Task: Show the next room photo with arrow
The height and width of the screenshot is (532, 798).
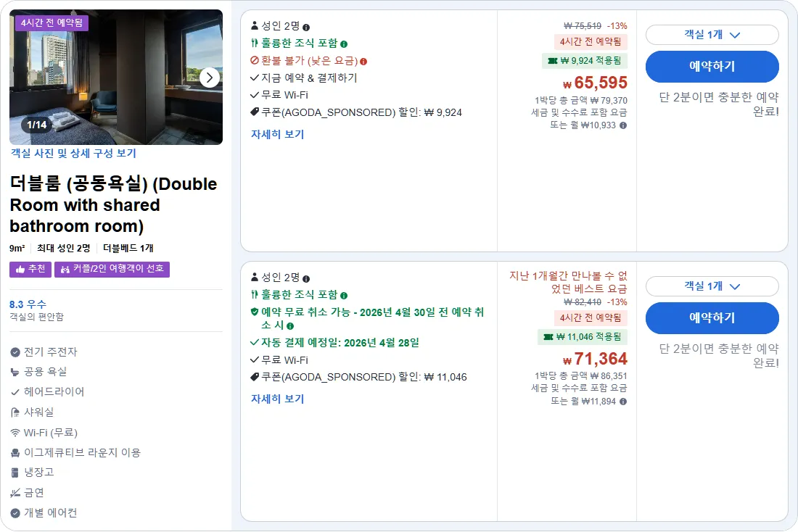Action: pos(209,78)
